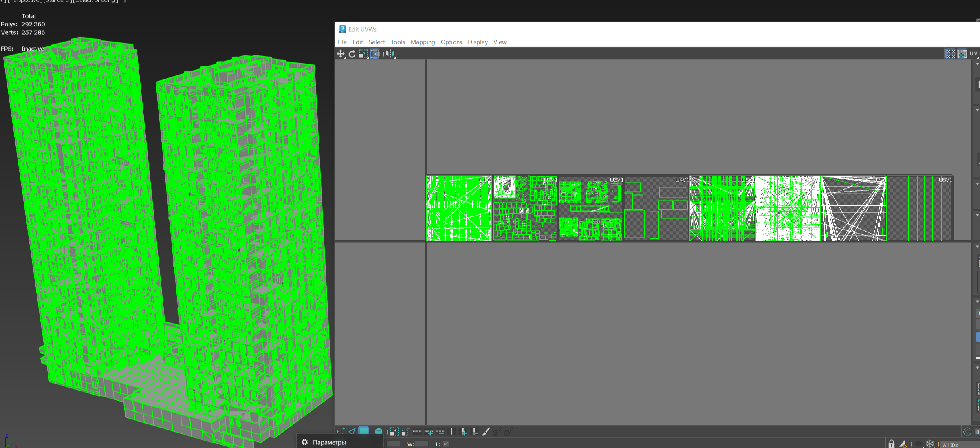
Task: Click the U2V1 UV tile
Action: pyautogui.click(x=525, y=208)
